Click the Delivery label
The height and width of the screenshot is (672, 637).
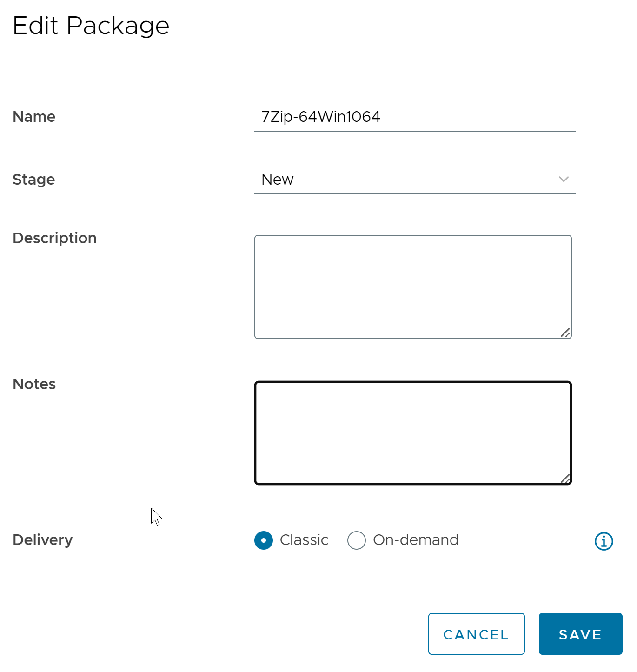(x=43, y=540)
